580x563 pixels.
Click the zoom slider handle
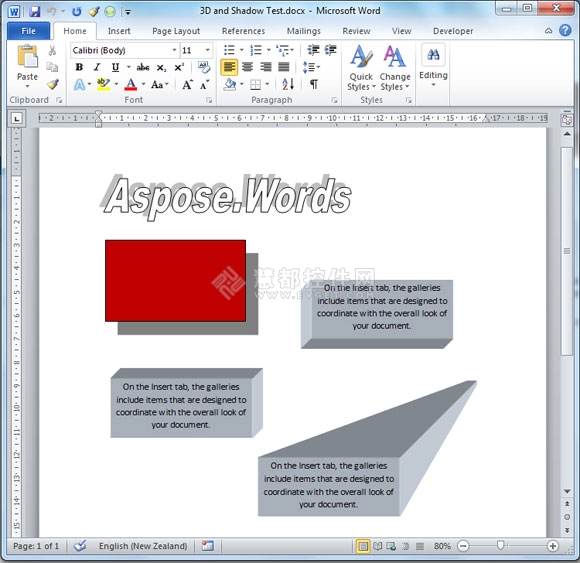(500, 546)
